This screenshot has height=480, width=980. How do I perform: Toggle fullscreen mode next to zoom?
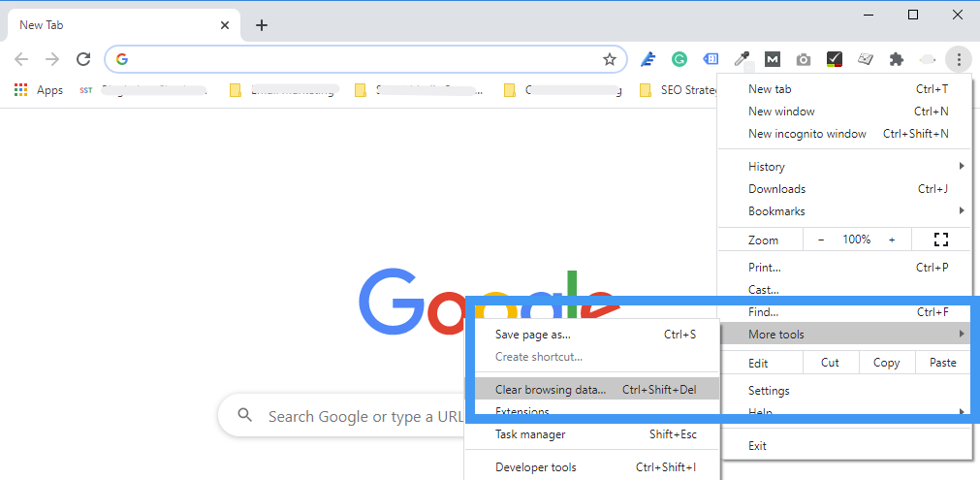point(939,240)
